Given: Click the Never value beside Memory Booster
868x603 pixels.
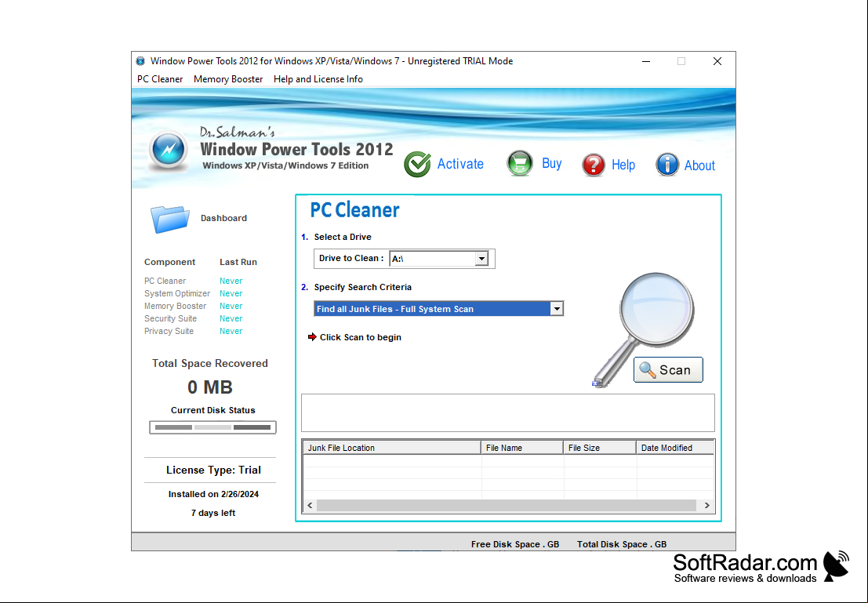Looking at the screenshot, I should tap(231, 307).
